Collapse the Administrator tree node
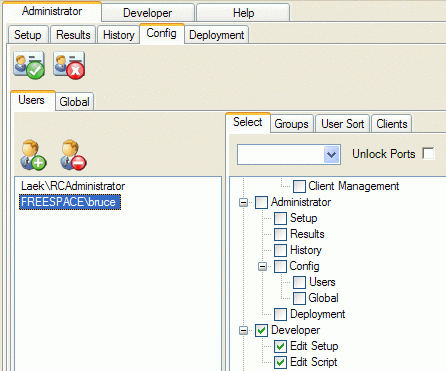The height and width of the screenshot is (371, 446). coord(244,202)
